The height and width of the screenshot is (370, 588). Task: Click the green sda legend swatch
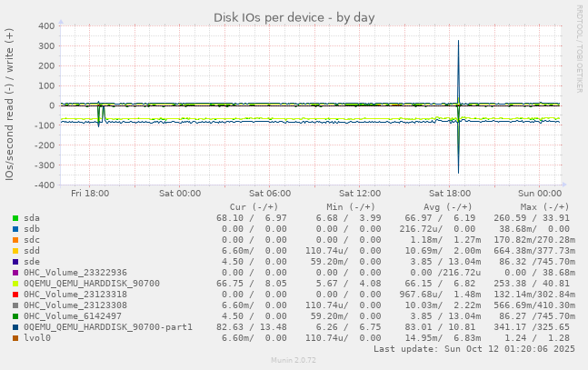point(15,218)
